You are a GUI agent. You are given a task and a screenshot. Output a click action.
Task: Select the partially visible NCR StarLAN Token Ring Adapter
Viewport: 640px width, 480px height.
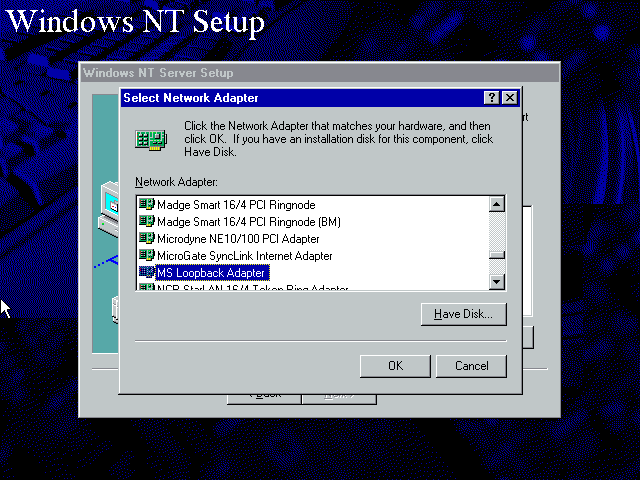click(253, 287)
